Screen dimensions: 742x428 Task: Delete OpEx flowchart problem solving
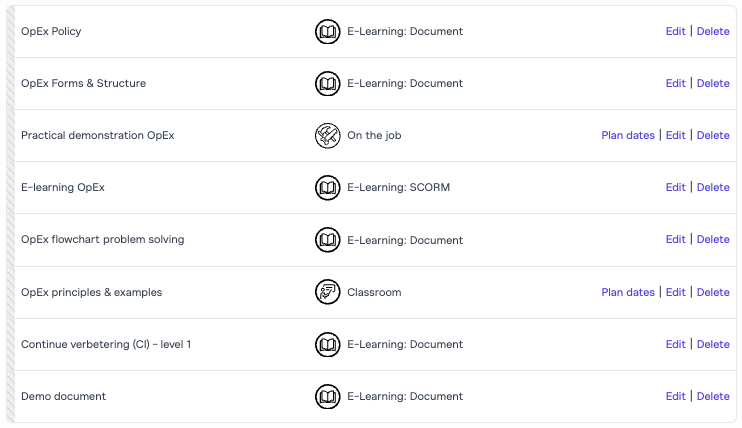point(713,240)
